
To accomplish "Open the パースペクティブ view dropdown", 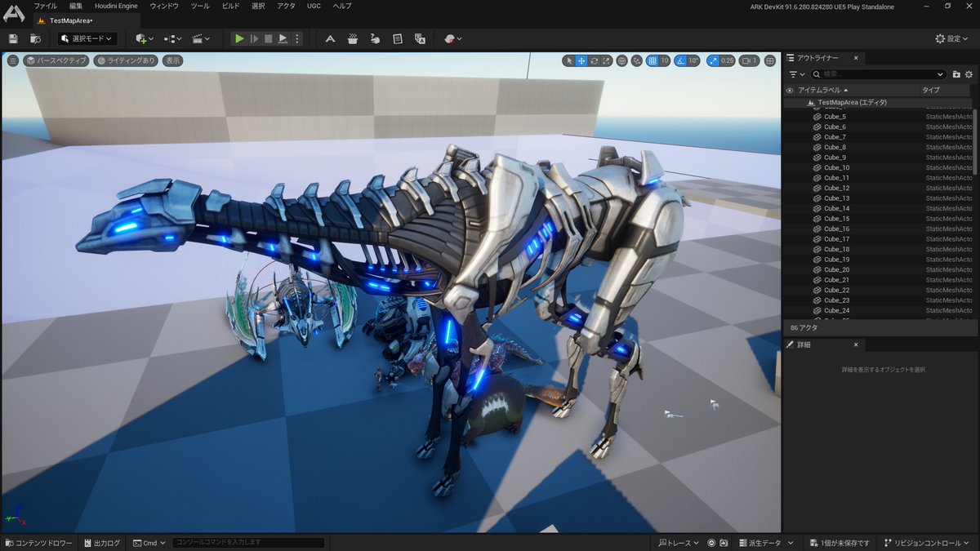I will point(56,60).
